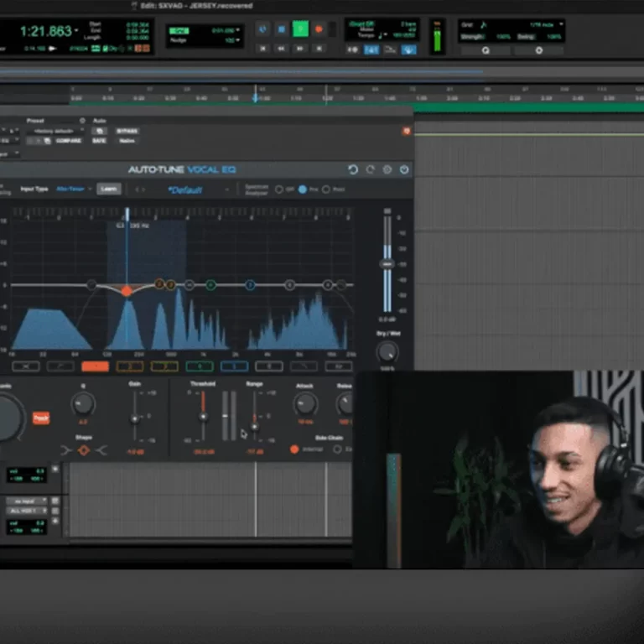This screenshot has width=644, height=644.
Task: Select the high-shelf band button
Action: [x=304, y=366]
